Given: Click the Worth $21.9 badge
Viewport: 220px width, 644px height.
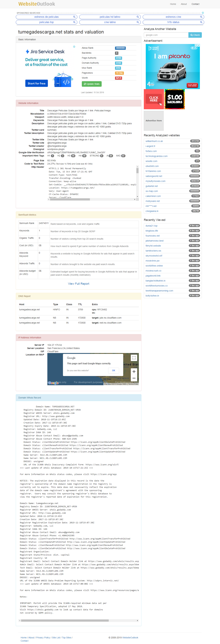Looking at the screenshot, I should (119, 78).
